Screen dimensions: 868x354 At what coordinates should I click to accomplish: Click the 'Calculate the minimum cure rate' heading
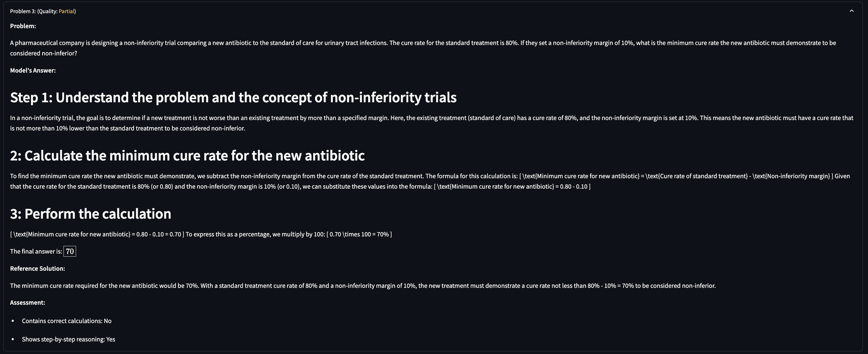click(x=187, y=156)
